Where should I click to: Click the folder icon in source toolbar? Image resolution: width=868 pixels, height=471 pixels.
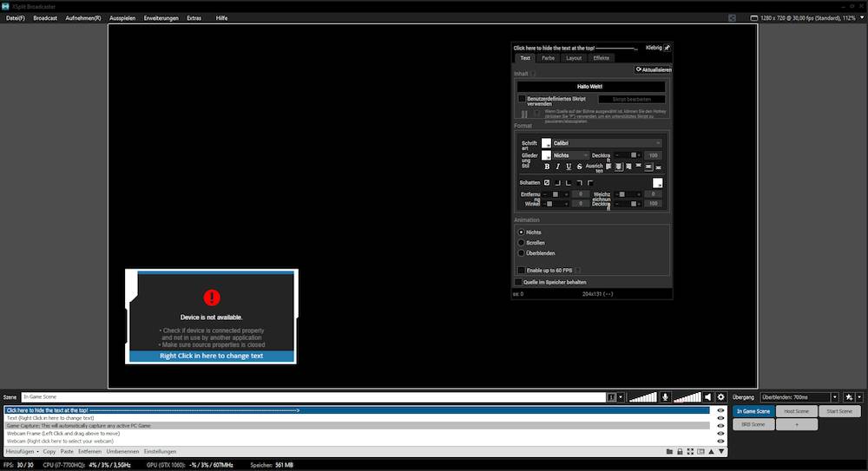[669, 452]
